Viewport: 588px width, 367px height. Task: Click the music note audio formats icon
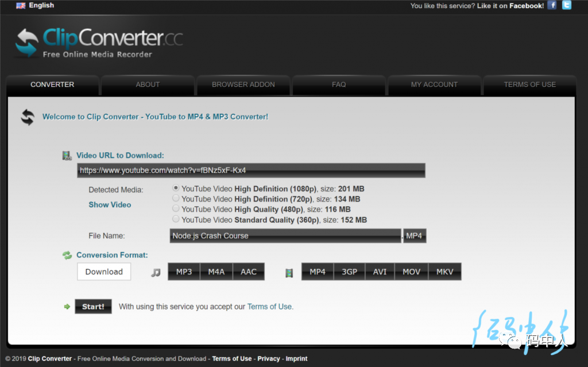(156, 272)
